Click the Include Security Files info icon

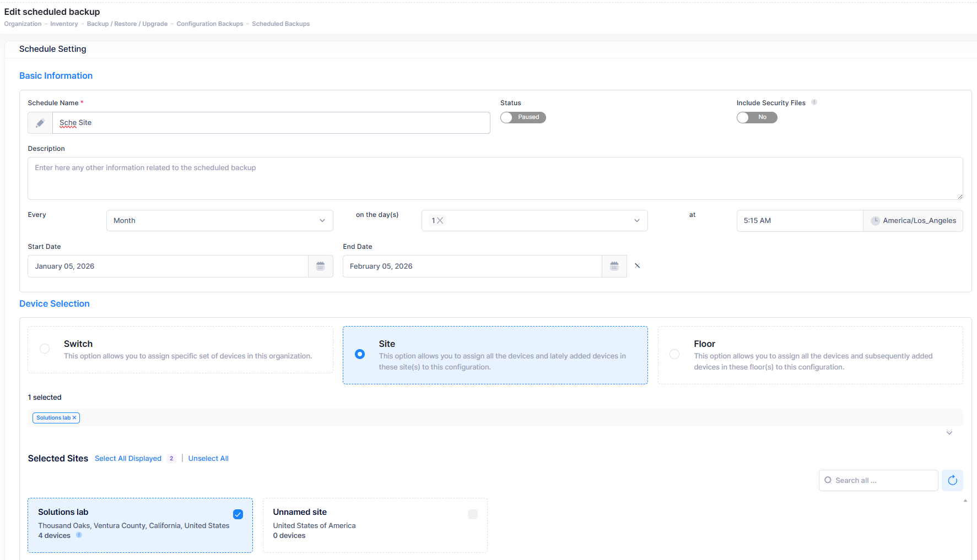click(814, 102)
